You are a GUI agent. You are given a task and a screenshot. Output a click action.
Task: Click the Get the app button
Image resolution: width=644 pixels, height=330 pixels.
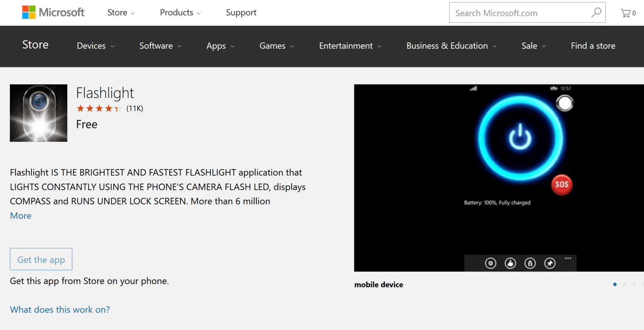(x=41, y=260)
